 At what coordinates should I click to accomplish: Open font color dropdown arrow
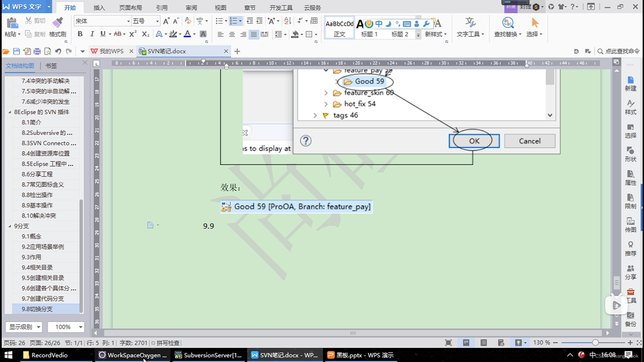point(194,34)
